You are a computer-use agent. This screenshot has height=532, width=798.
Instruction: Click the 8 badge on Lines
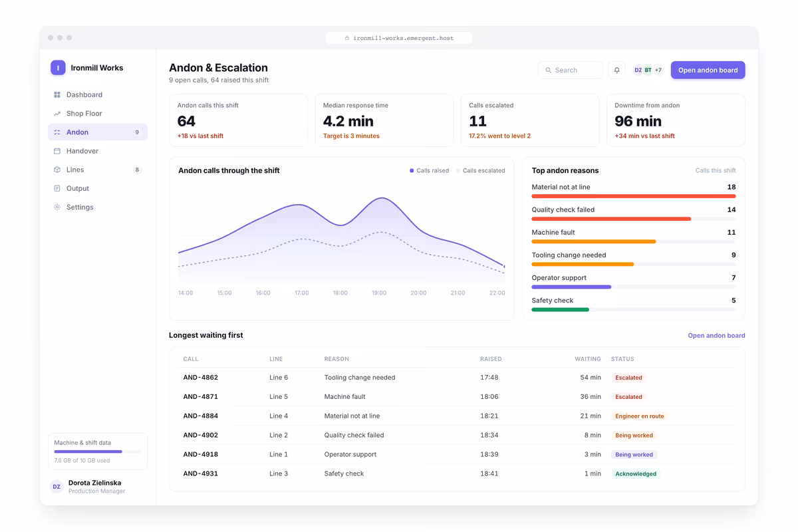pyautogui.click(x=137, y=170)
